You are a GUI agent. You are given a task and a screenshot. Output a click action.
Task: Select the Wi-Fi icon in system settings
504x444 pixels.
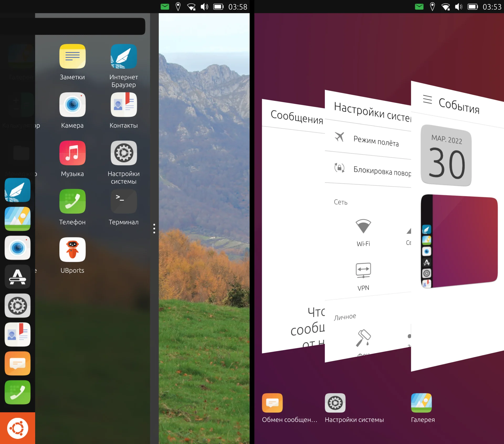[363, 226]
